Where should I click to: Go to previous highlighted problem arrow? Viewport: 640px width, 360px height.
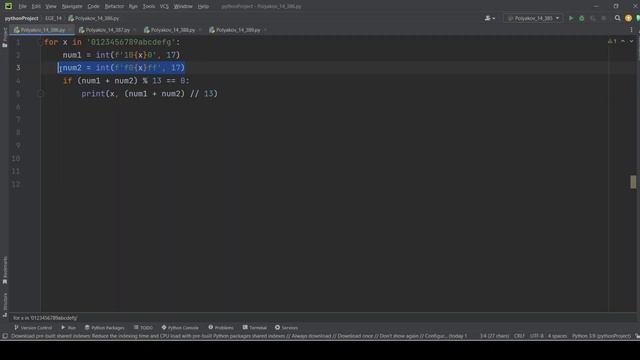623,41
